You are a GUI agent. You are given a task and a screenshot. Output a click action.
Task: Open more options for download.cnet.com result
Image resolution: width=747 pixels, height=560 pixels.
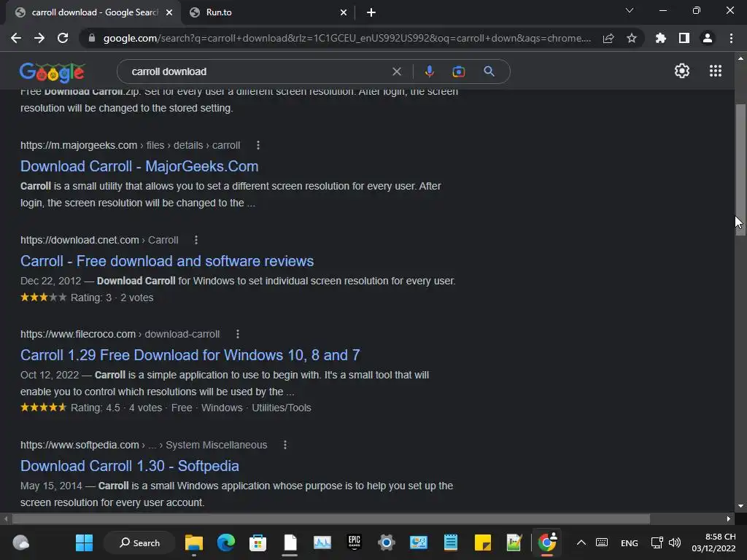(x=196, y=240)
